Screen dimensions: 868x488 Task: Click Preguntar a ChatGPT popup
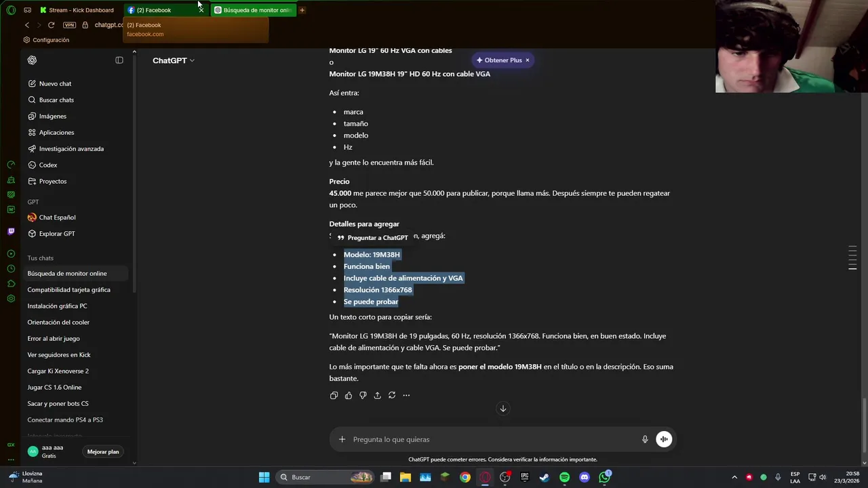tap(372, 238)
